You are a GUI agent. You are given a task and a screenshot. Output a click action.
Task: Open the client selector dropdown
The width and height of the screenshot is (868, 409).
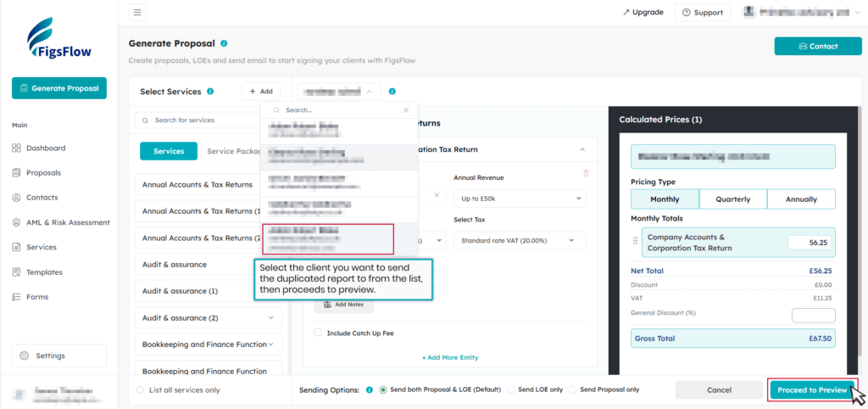339,92
